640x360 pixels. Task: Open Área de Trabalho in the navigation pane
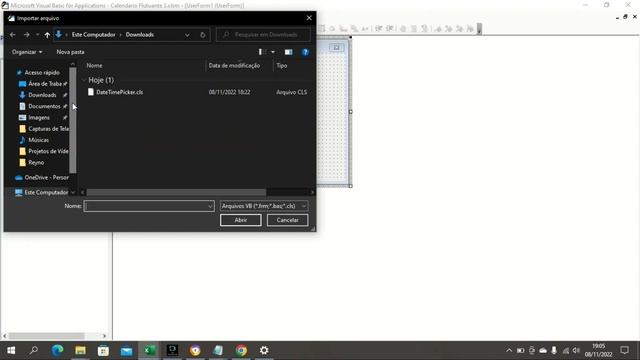coord(45,84)
